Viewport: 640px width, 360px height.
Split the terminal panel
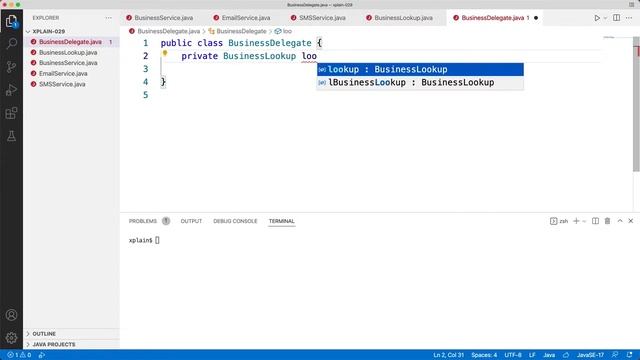pyautogui.click(x=596, y=221)
